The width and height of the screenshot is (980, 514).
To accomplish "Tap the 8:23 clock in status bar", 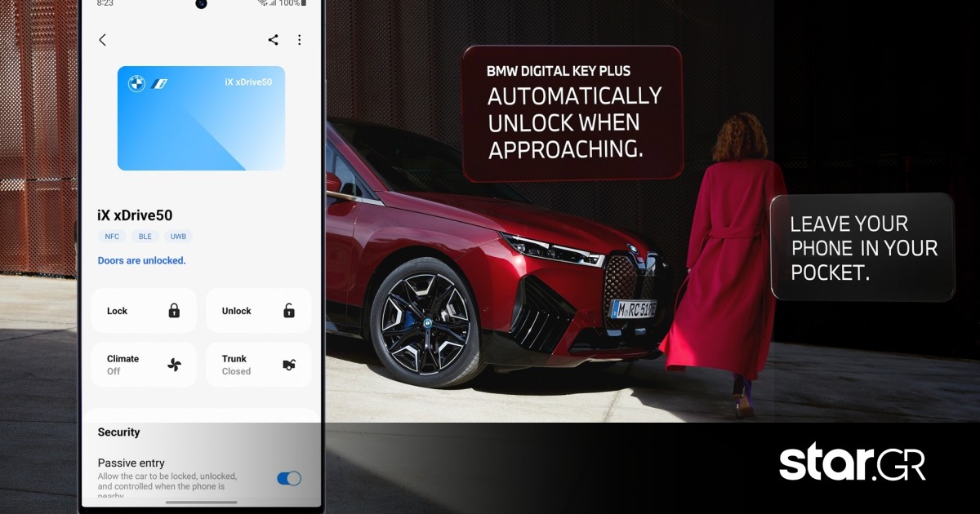I will coord(105,3).
